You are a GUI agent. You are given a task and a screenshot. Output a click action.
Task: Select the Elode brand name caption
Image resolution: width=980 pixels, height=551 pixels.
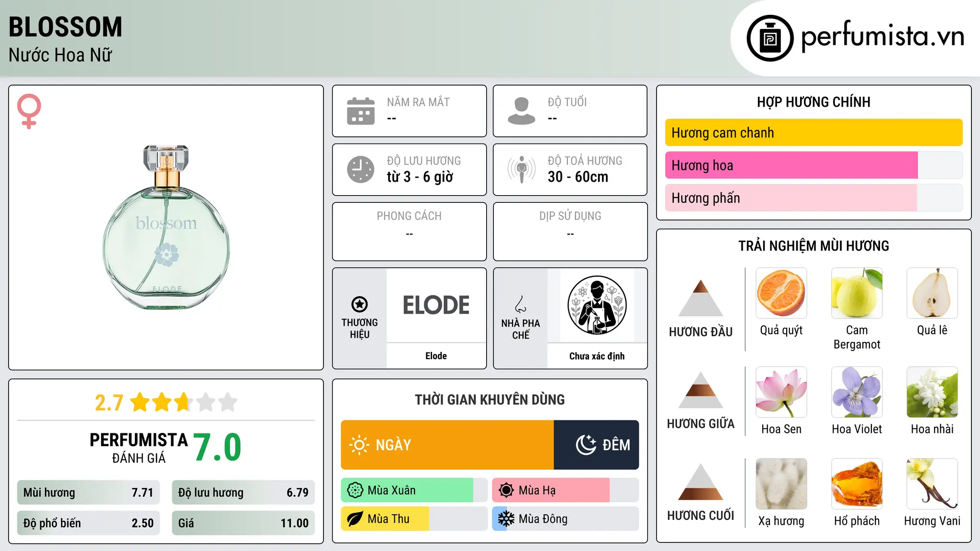point(436,356)
